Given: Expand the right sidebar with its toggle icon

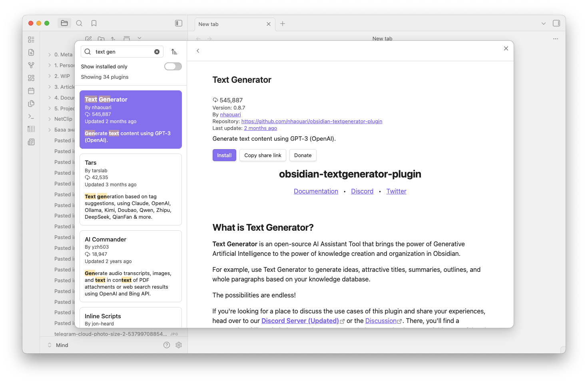Looking at the screenshot, I should (556, 23).
